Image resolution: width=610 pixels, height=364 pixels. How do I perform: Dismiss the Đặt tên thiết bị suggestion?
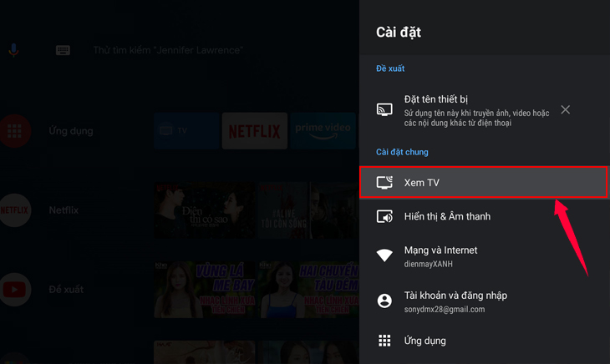[566, 109]
